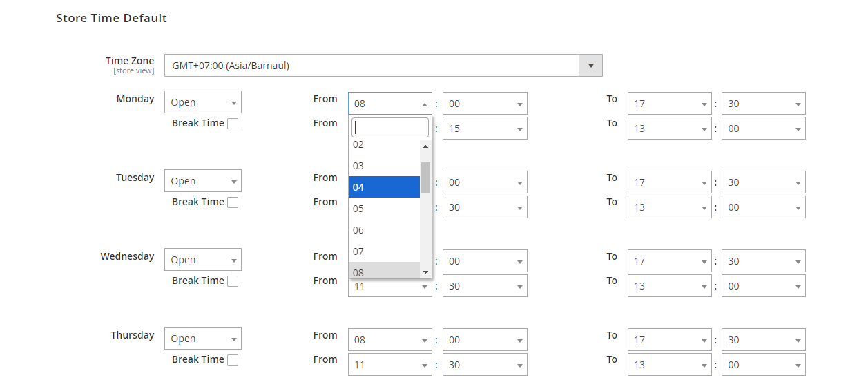
Task: Toggle Tuesday Break Time checkbox
Action: click(233, 202)
